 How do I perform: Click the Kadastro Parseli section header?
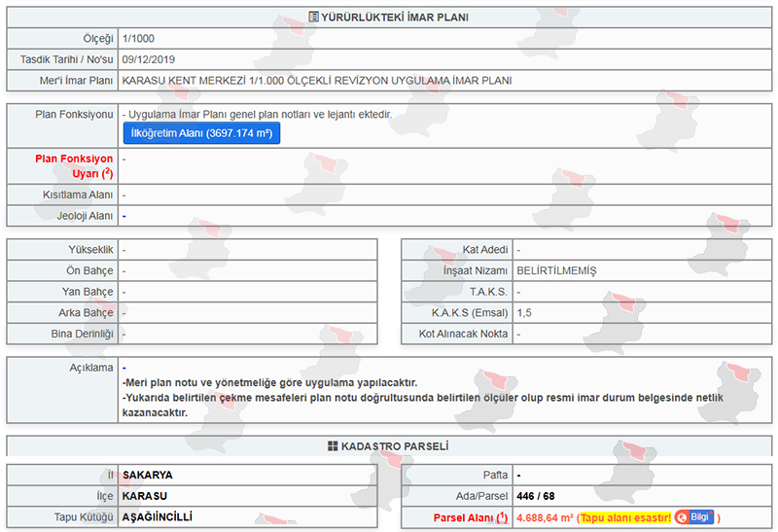tap(395, 446)
